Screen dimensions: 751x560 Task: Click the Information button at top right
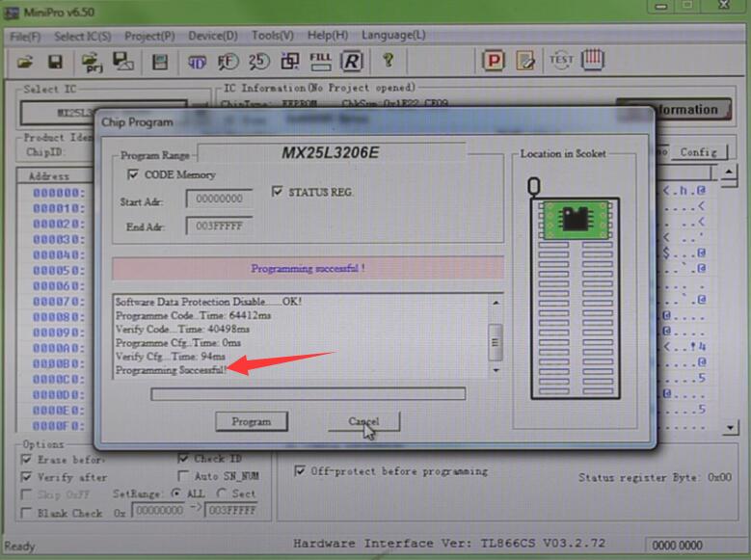[674, 110]
